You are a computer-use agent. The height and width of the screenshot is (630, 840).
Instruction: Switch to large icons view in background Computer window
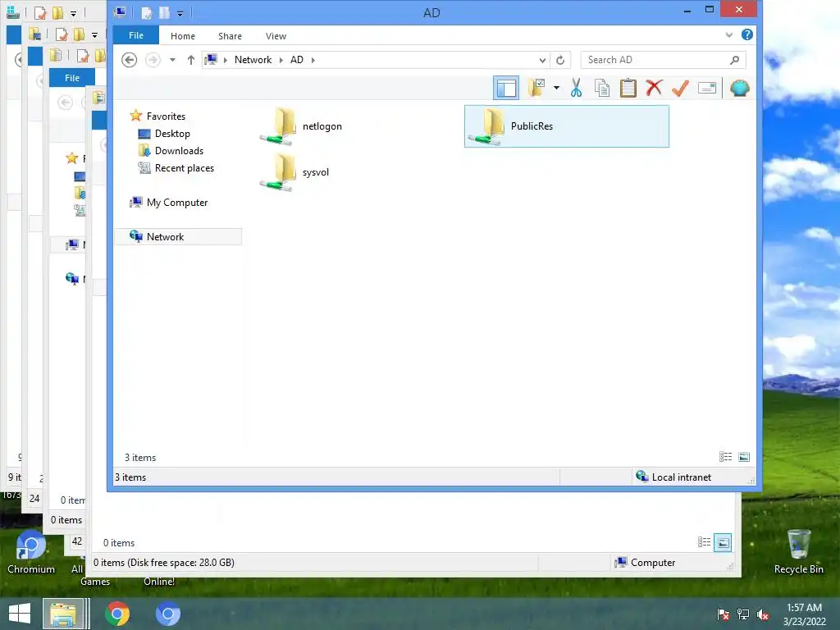(723, 543)
